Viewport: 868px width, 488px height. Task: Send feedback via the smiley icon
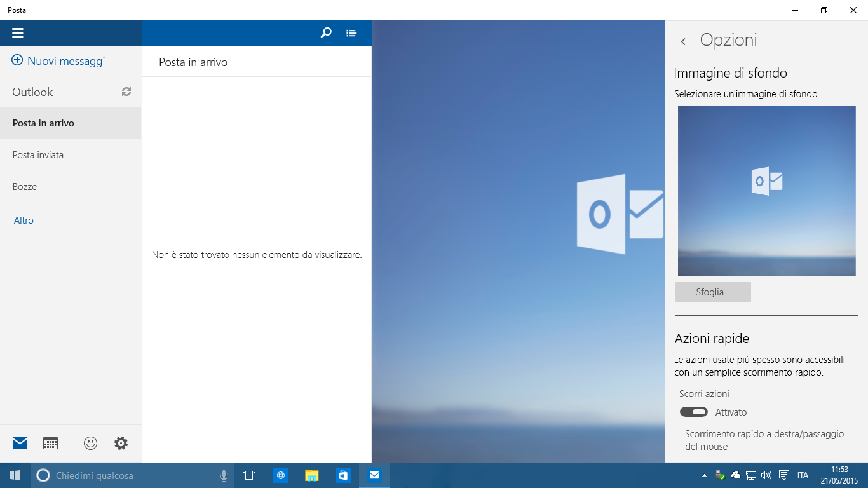pos(91,444)
